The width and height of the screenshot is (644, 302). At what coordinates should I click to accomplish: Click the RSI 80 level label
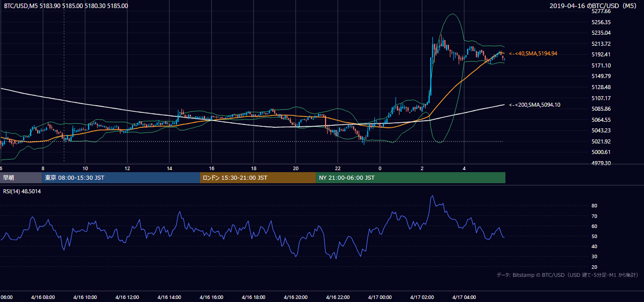[x=594, y=206]
